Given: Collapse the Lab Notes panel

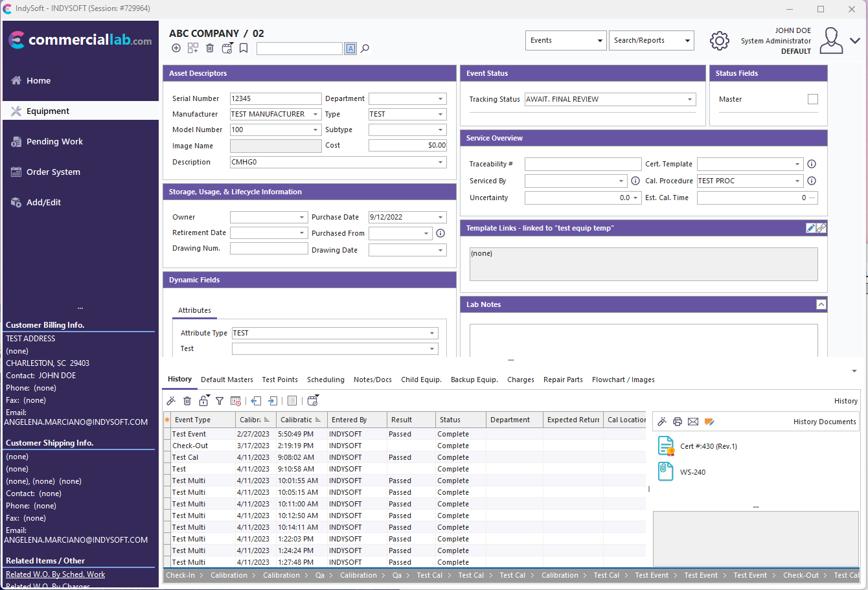Looking at the screenshot, I should click(x=821, y=304).
